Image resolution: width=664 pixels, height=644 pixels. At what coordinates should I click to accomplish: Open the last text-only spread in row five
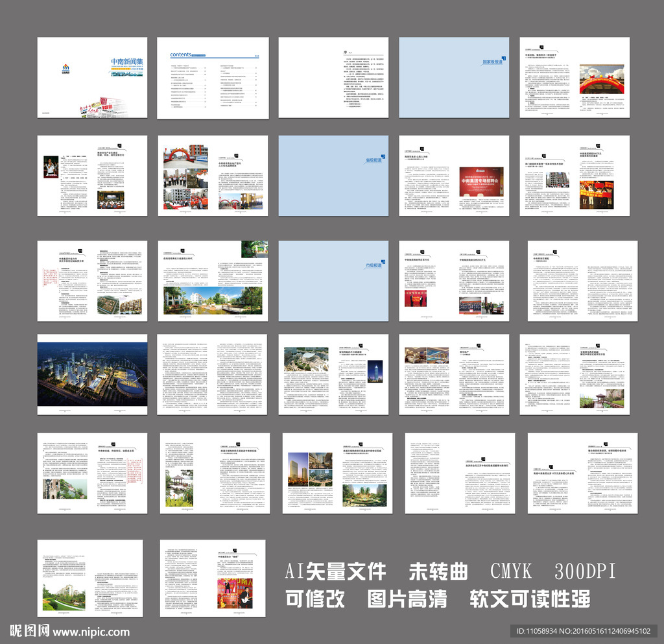pos(583,473)
